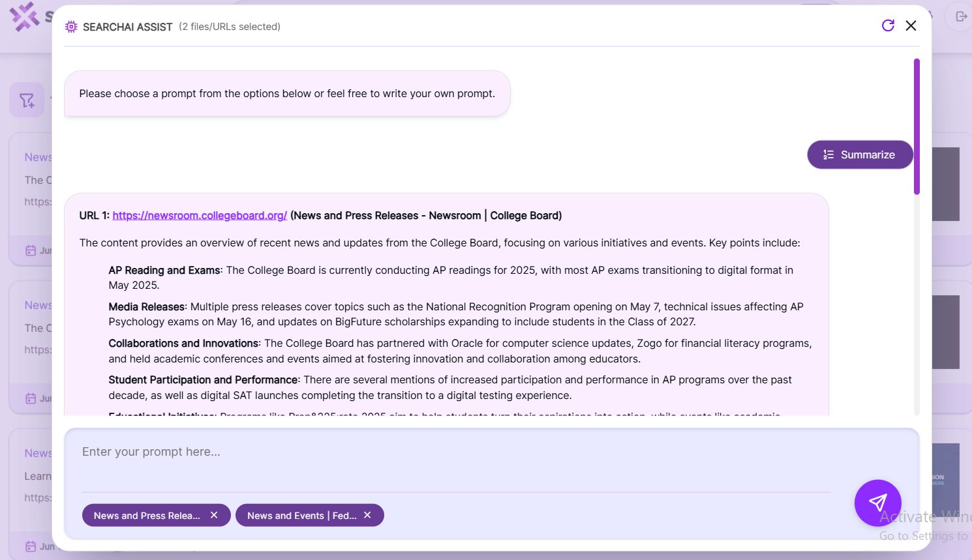Viewport: 972px width, 560px height.
Task: Click the 'Media Releases' heading text
Action: click(147, 306)
